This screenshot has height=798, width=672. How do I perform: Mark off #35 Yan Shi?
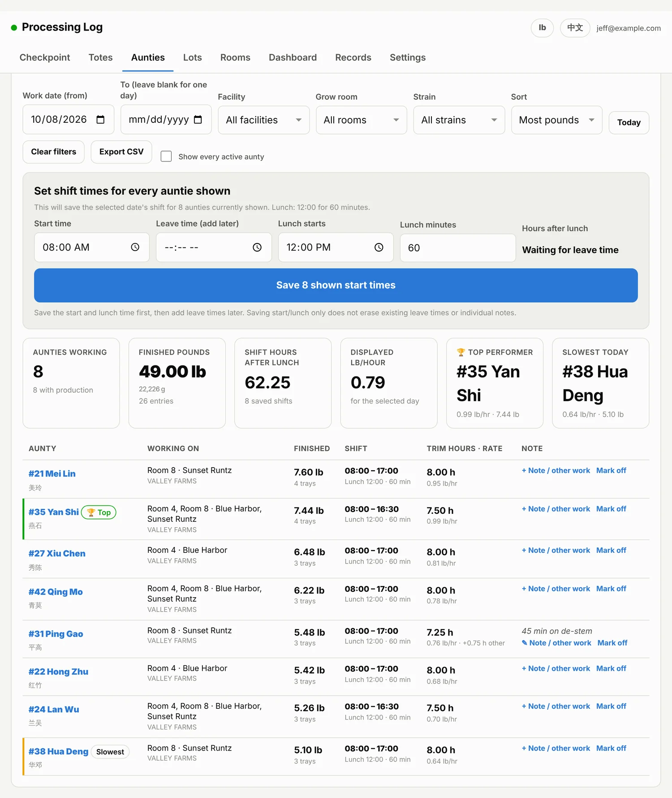[611, 509]
